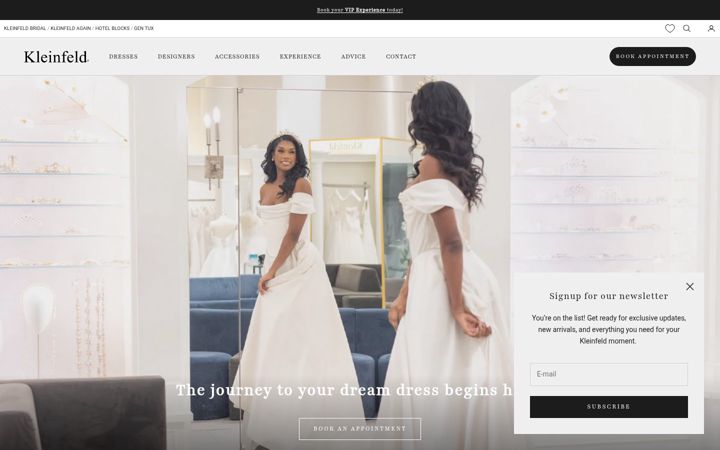
Task: Click the hero headline about dream dress
Action: [x=344, y=390]
